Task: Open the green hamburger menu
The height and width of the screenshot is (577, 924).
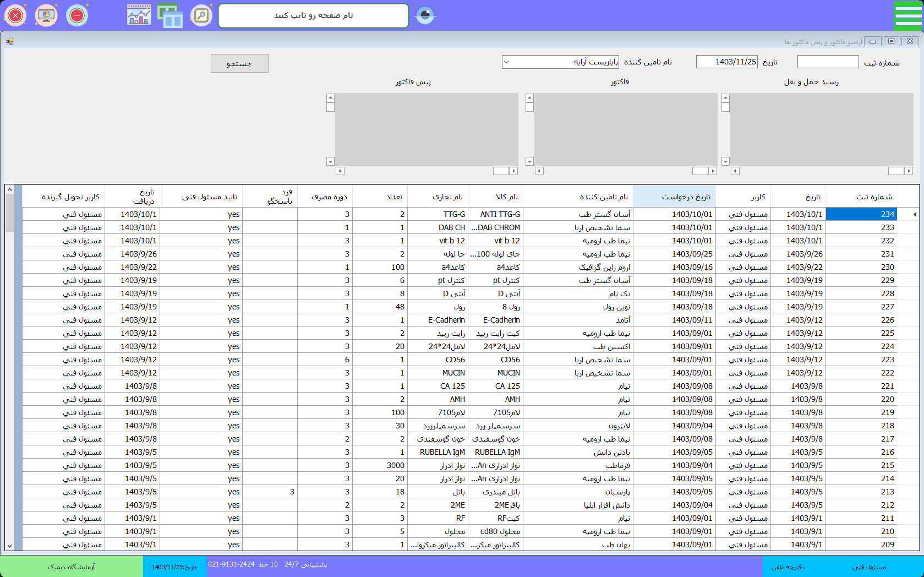Action: (x=908, y=15)
